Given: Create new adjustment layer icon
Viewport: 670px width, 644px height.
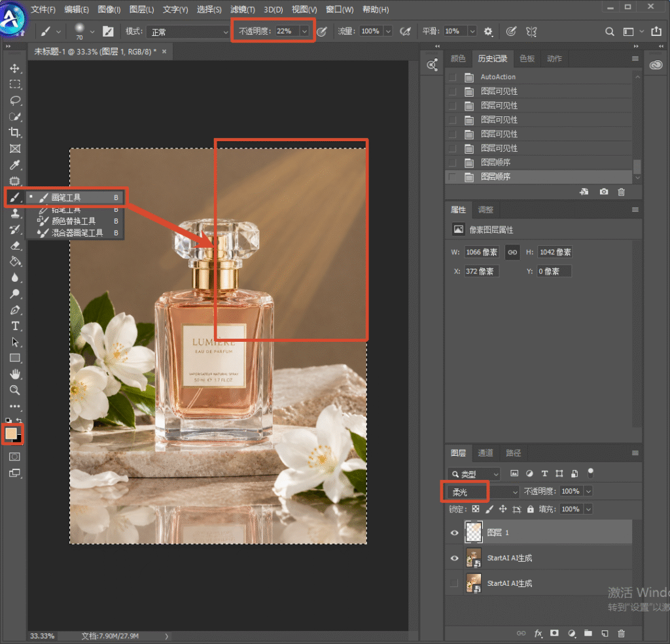Looking at the screenshot, I should click(x=571, y=633).
